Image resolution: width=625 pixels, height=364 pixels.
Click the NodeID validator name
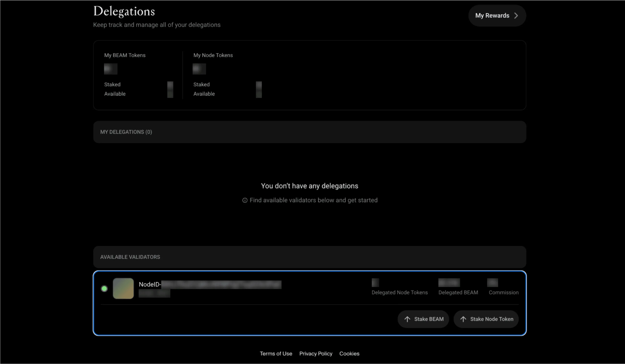click(210, 285)
